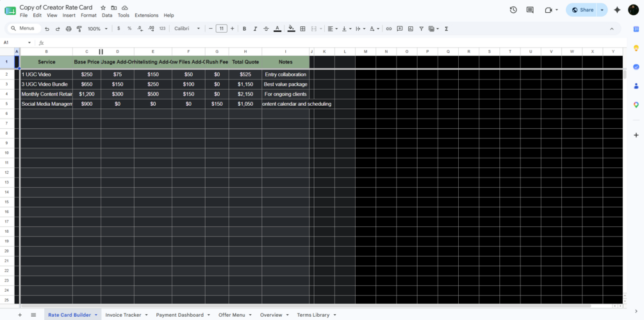Open the version history clock icon
Screen dimensions: 644x320
click(513, 10)
